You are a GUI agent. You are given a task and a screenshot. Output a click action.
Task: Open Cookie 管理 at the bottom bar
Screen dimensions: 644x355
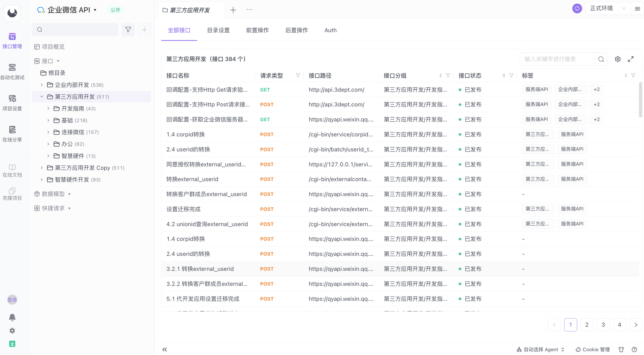tap(593, 349)
